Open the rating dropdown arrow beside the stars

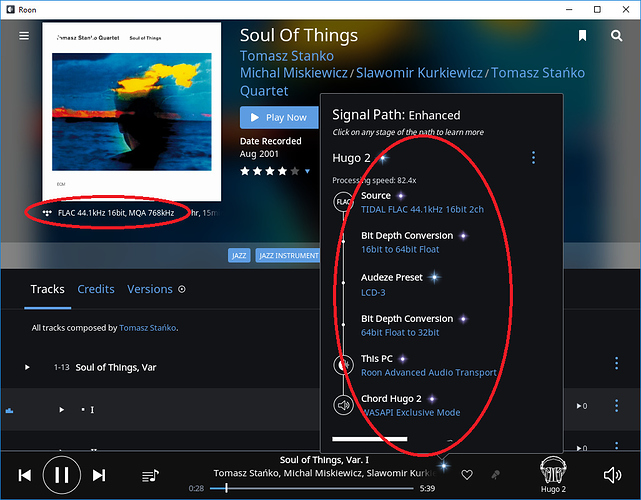click(x=307, y=171)
